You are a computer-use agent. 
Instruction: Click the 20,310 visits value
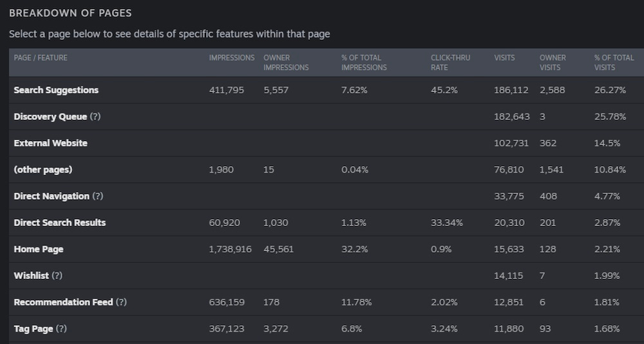(509, 223)
